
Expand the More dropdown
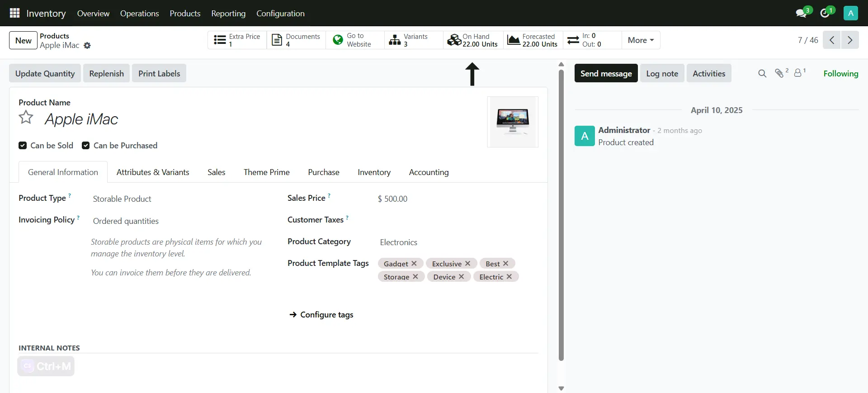[640, 40]
